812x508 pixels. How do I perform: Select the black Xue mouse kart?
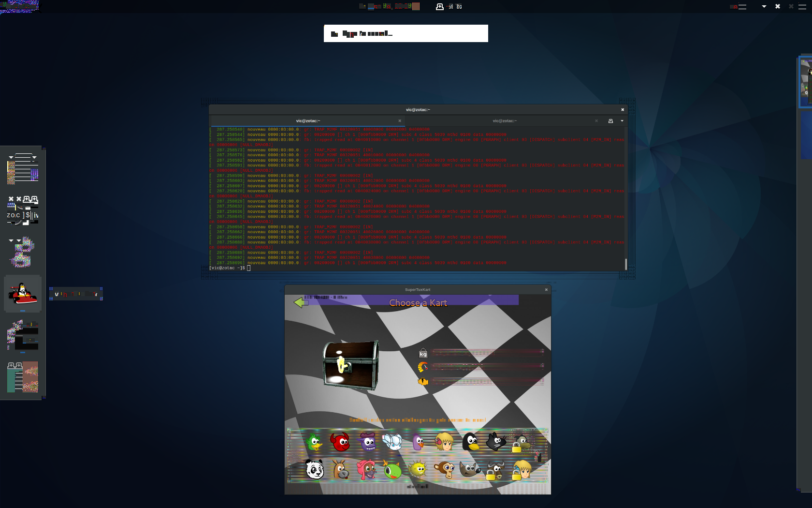point(496,442)
